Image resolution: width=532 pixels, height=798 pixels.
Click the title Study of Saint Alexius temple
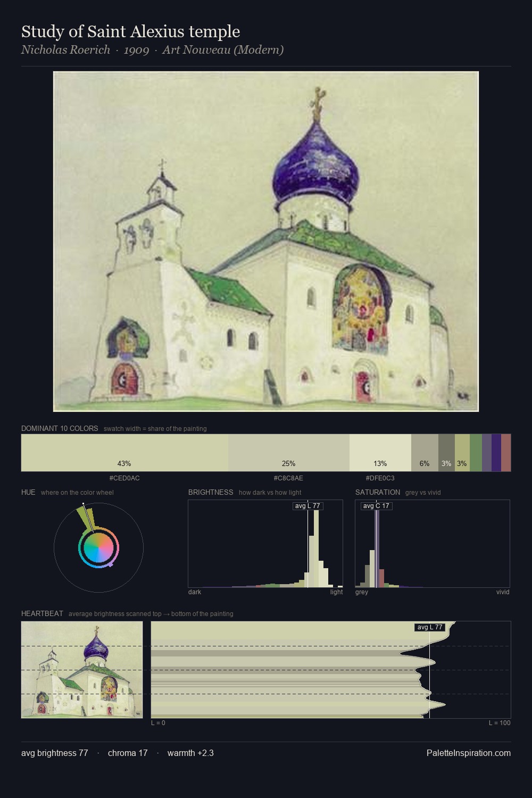point(130,31)
